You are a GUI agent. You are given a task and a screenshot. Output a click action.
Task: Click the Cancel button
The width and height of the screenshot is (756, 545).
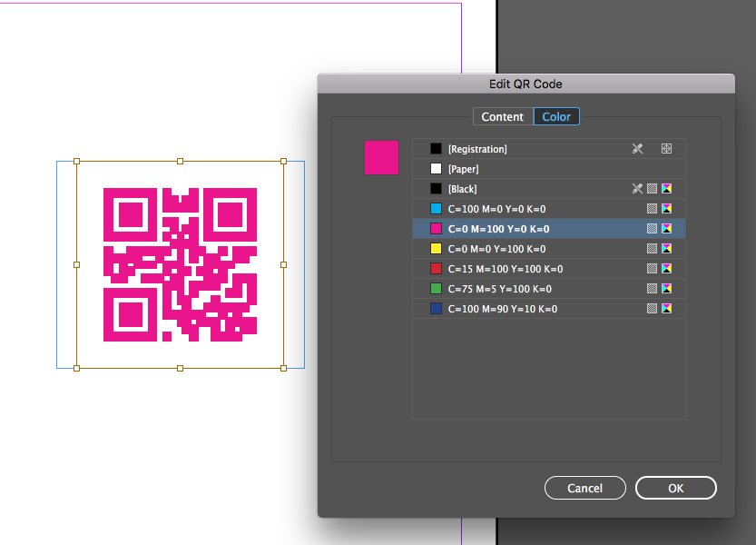click(584, 488)
